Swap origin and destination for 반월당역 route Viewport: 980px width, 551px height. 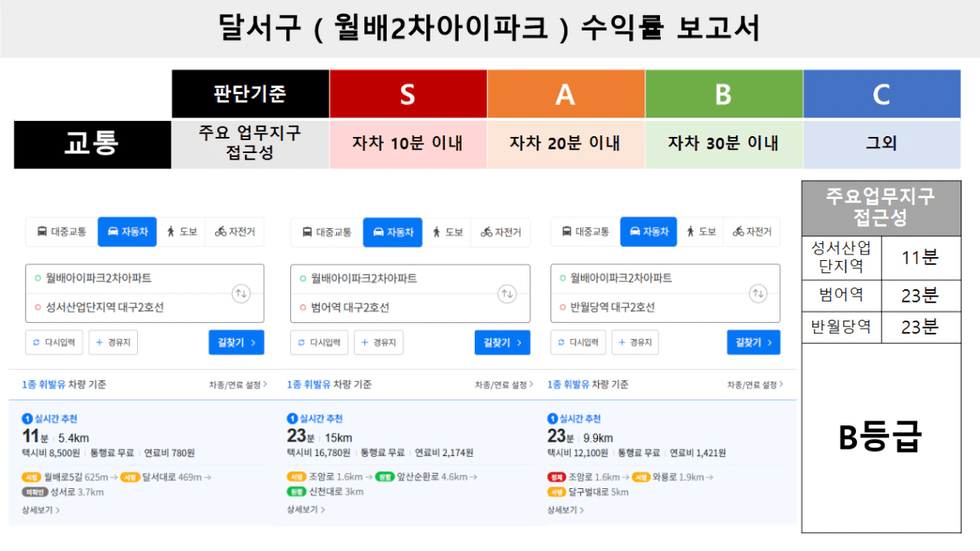[758, 293]
